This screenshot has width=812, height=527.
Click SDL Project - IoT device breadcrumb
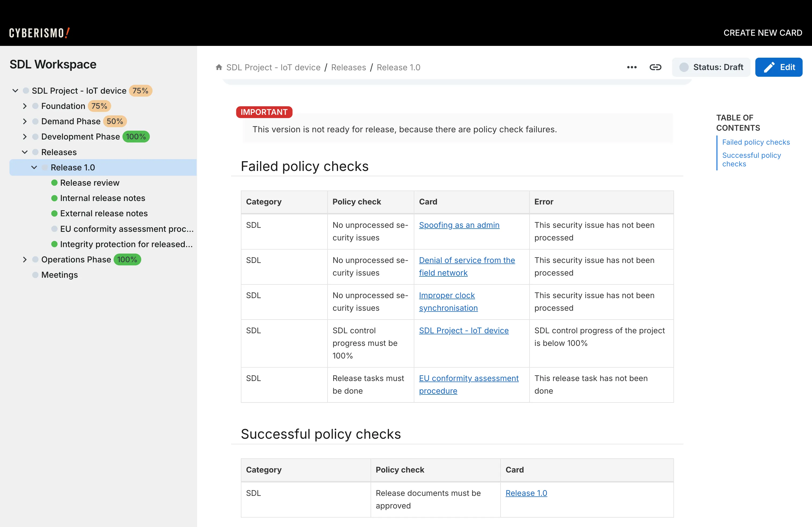click(273, 67)
